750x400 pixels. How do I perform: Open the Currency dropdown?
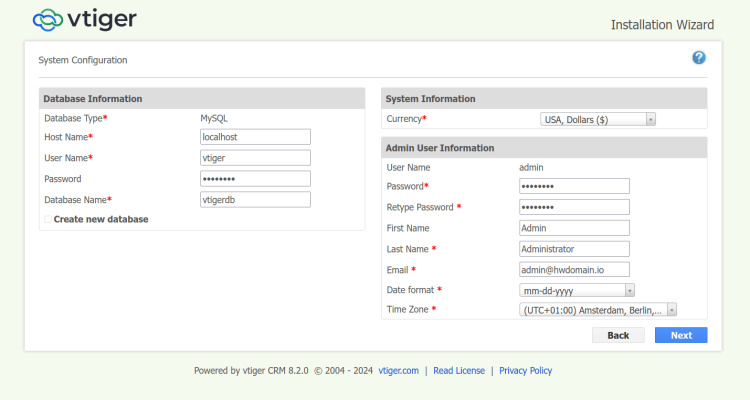pos(598,119)
